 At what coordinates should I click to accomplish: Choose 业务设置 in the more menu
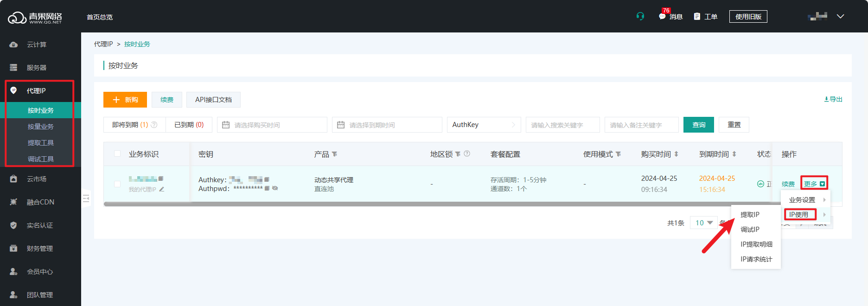click(x=802, y=200)
